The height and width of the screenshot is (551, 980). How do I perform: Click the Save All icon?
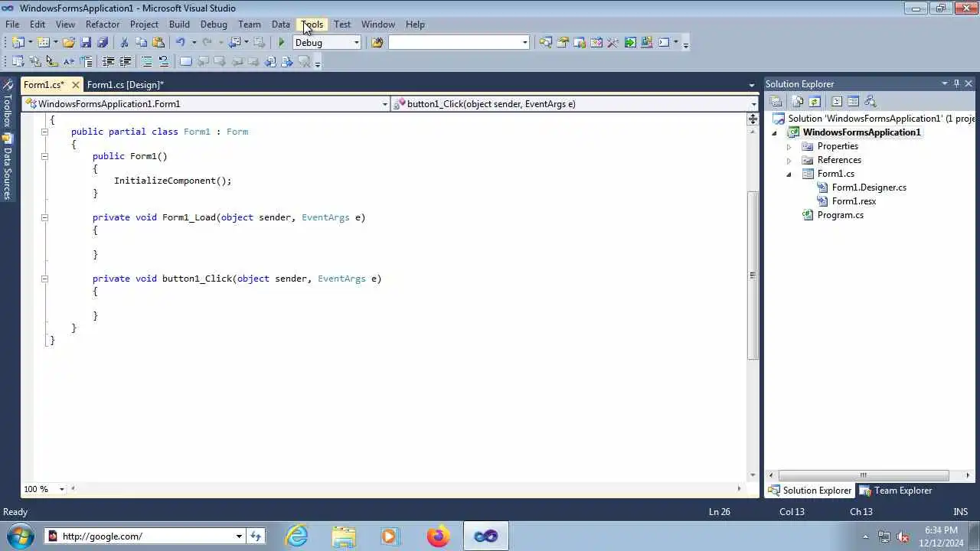pyautogui.click(x=103, y=43)
